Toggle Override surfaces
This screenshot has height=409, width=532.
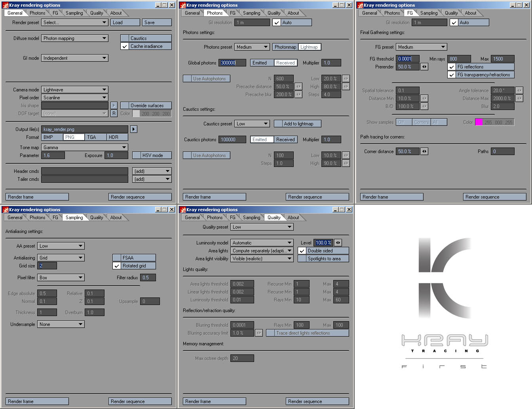pos(146,105)
